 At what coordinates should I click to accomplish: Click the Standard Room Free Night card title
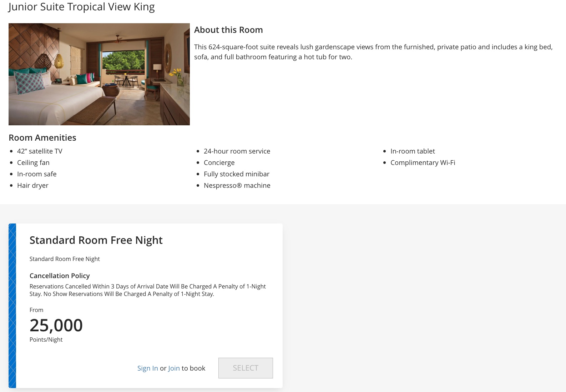tap(96, 240)
